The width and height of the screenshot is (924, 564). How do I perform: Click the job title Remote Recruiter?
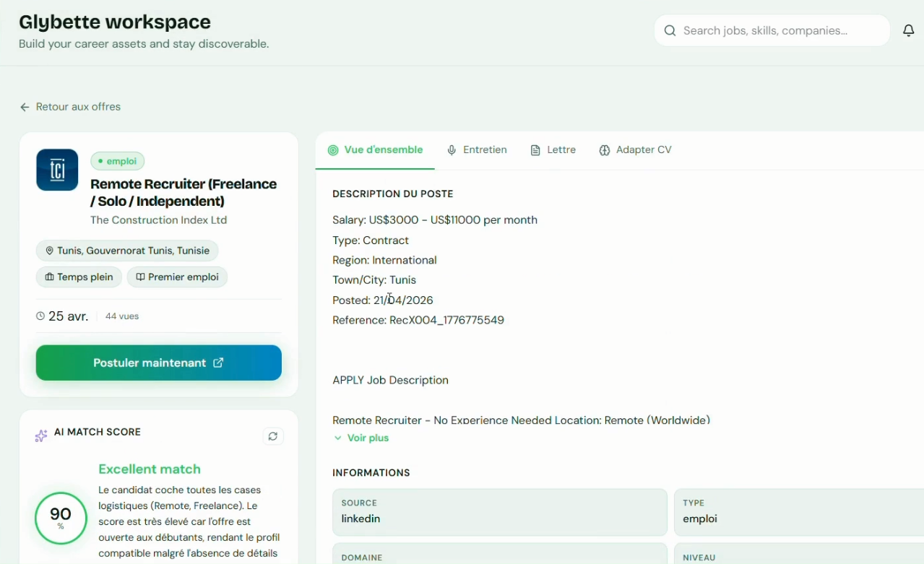coord(183,193)
